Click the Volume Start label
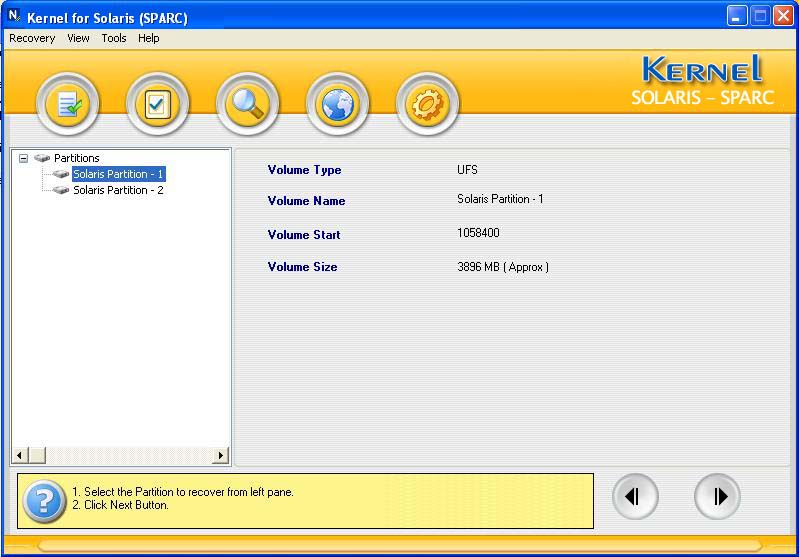 [304, 235]
